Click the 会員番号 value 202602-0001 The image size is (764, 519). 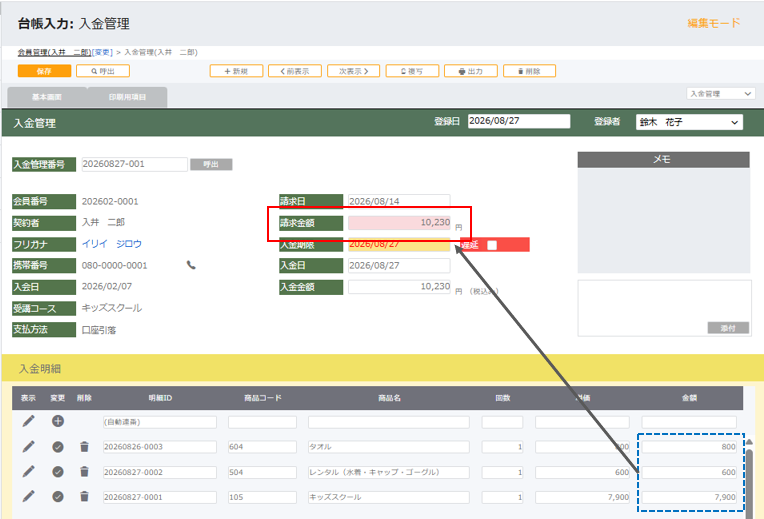[x=110, y=201]
